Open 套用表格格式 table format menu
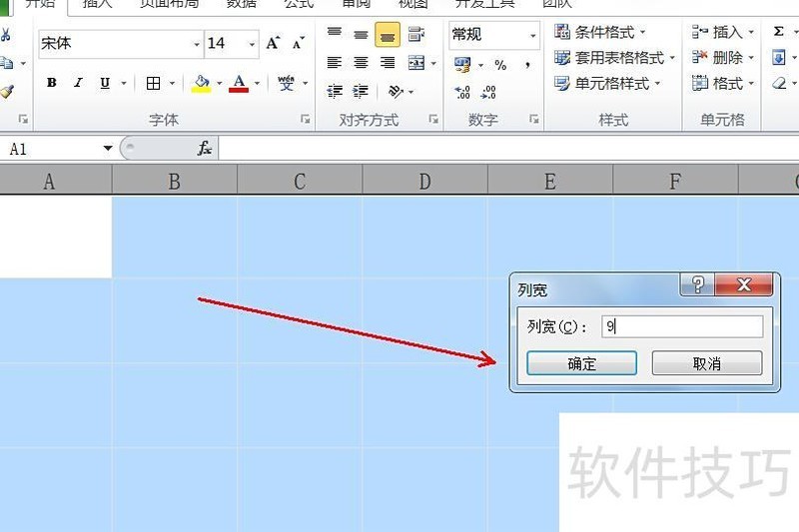 pos(614,58)
